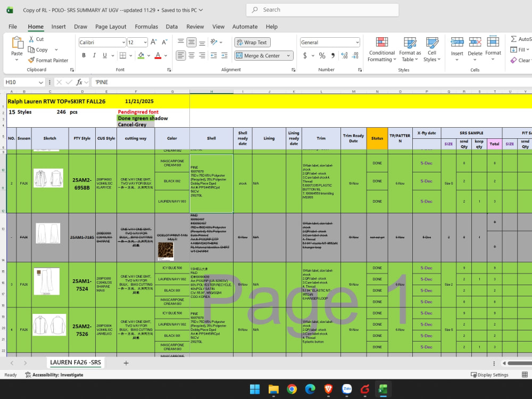Open the font size dropdown
The image size is (532, 399).
pos(145,43)
